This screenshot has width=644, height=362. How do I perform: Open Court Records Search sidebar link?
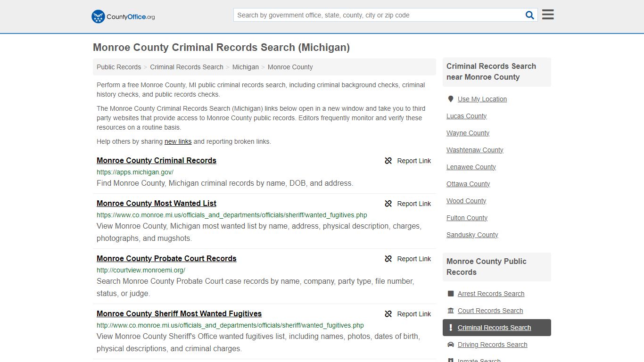(x=490, y=311)
